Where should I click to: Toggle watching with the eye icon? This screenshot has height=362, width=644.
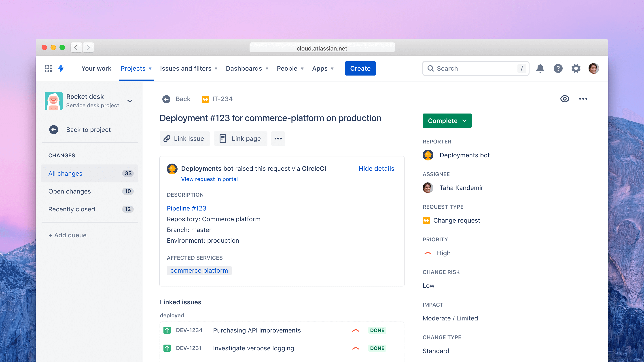click(x=565, y=99)
